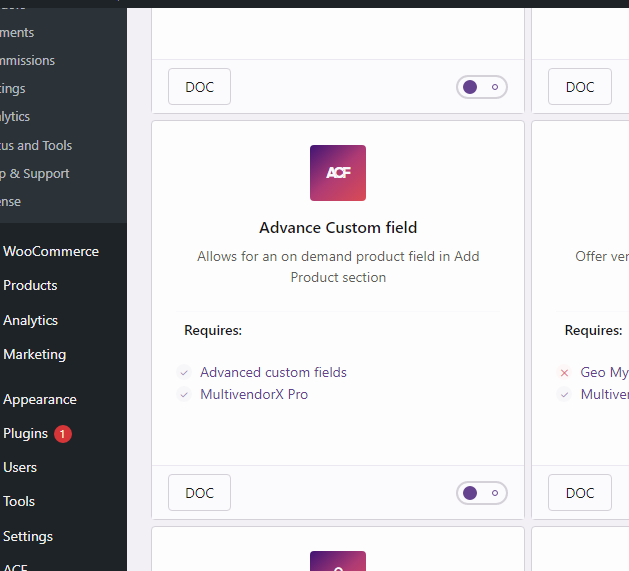Open DOC button in top left card

pos(199,87)
